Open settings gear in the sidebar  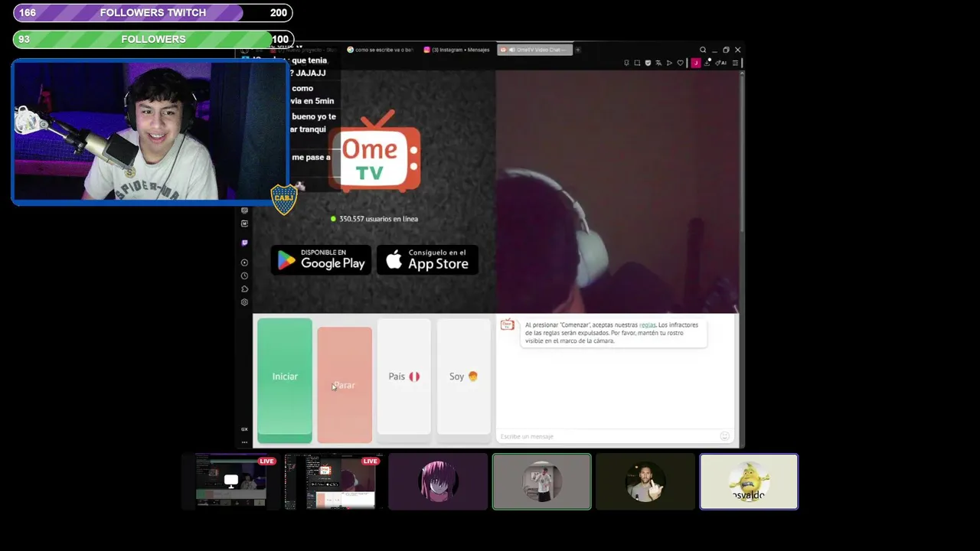point(244,302)
